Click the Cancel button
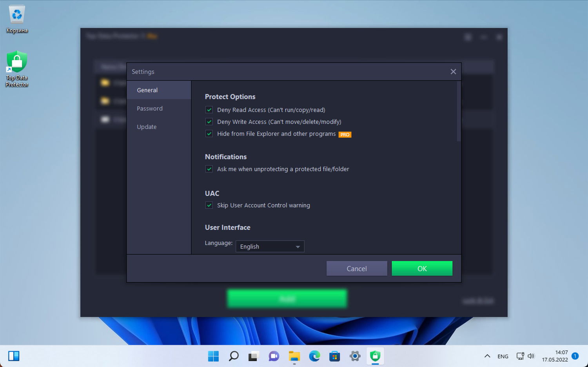The height and width of the screenshot is (367, 588). point(357,268)
